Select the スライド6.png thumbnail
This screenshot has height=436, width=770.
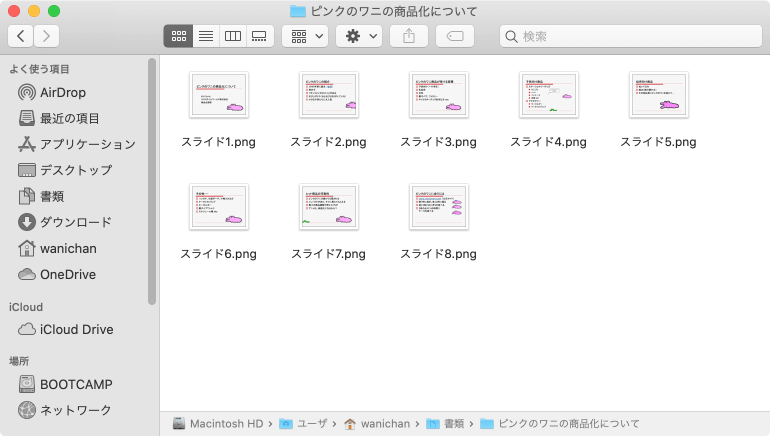click(x=219, y=207)
